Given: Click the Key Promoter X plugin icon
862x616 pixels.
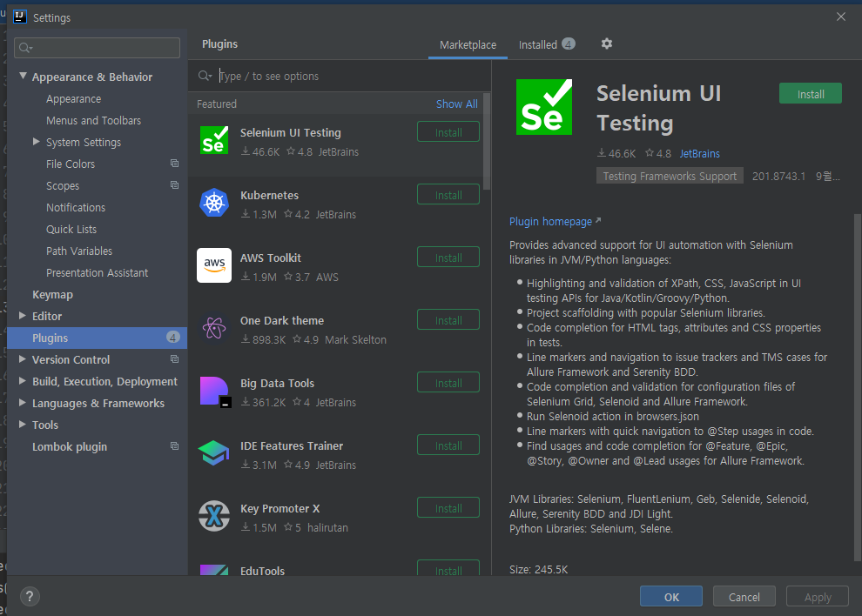Looking at the screenshot, I should [214, 516].
